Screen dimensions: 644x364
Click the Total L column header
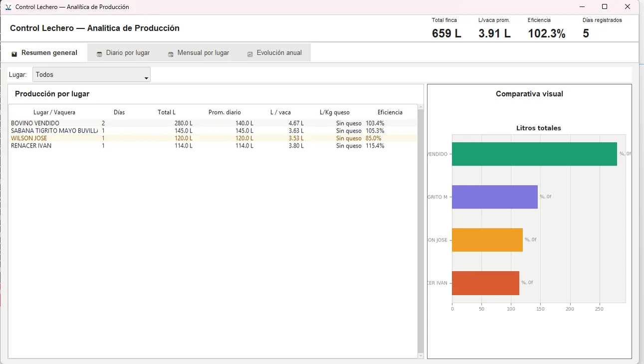point(167,112)
